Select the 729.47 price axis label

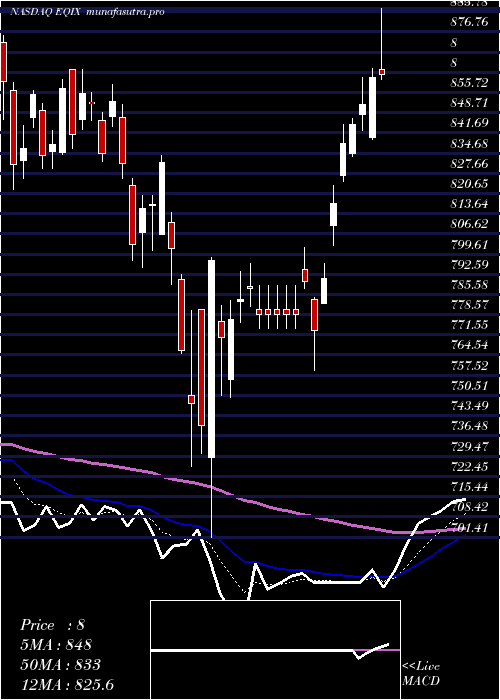click(x=469, y=446)
